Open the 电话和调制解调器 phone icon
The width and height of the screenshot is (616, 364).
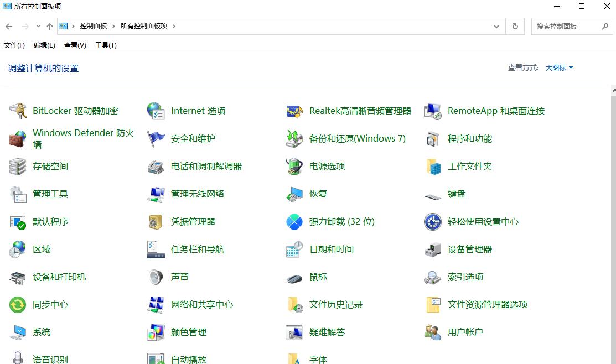coord(156,167)
